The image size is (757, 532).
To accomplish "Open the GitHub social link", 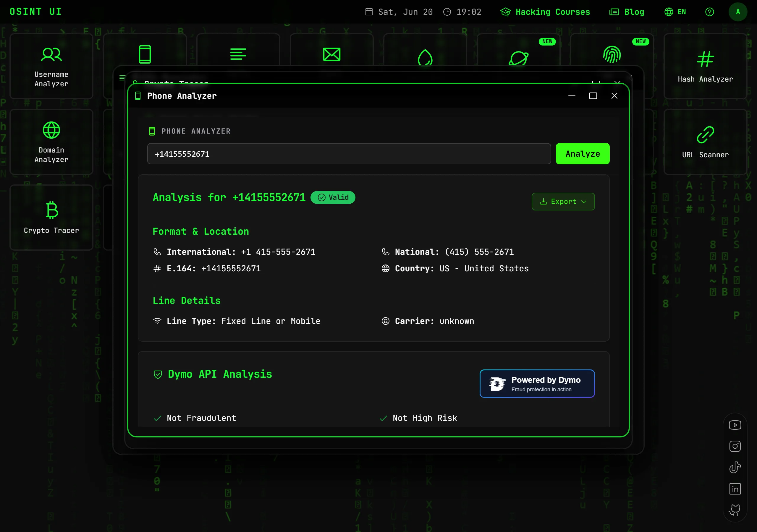I will [x=735, y=510].
